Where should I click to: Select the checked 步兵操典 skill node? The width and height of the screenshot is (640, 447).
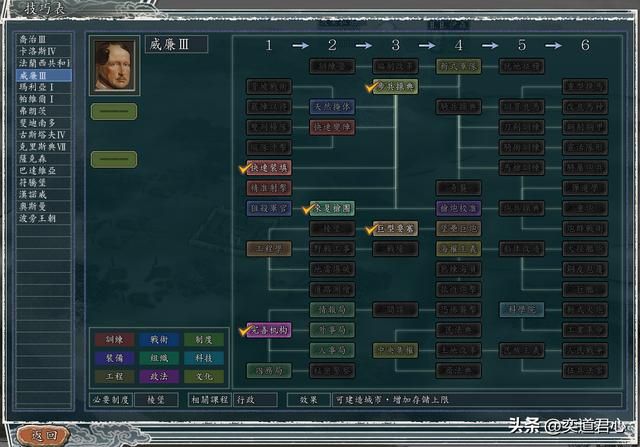396,87
